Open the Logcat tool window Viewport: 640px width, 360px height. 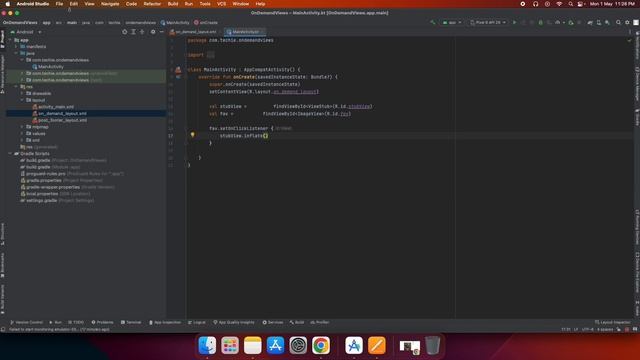(x=197, y=322)
